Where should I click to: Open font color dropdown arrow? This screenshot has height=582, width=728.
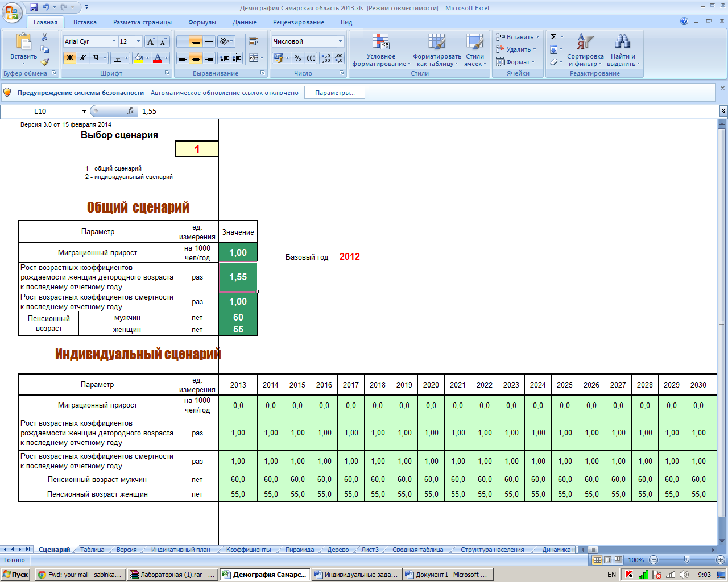(x=167, y=58)
